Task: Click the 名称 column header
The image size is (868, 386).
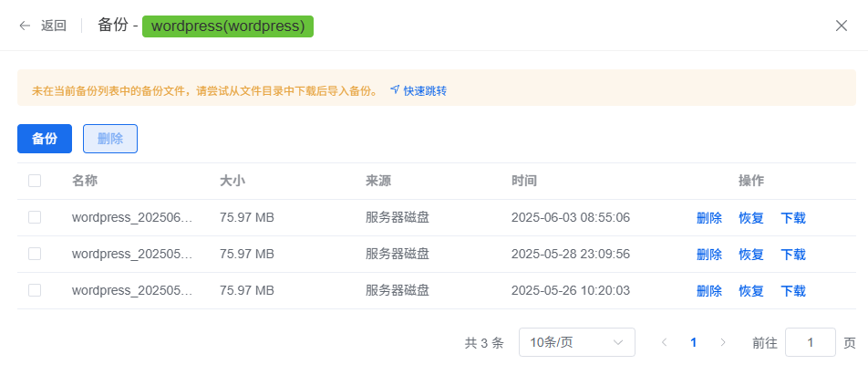Action: click(x=85, y=181)
